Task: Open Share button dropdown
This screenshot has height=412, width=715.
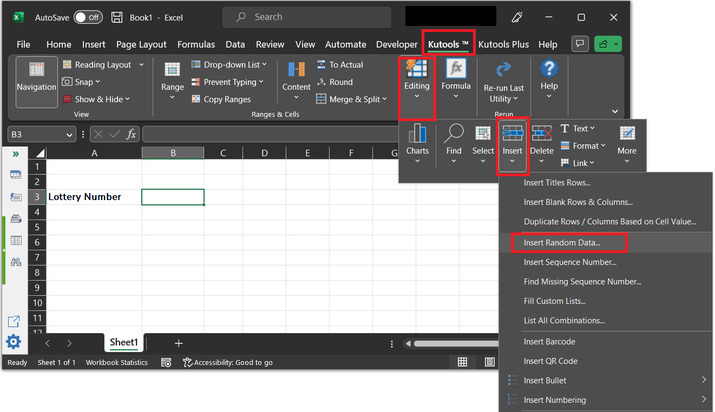Action: [x=616, y=44]
